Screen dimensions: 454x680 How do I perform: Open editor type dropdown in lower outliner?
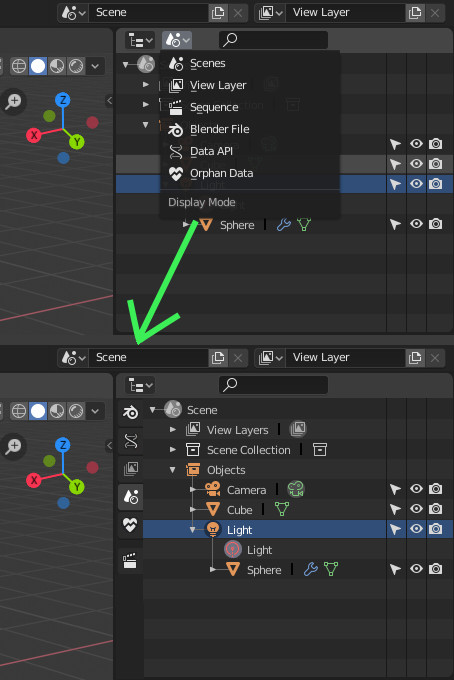point(140,385)
